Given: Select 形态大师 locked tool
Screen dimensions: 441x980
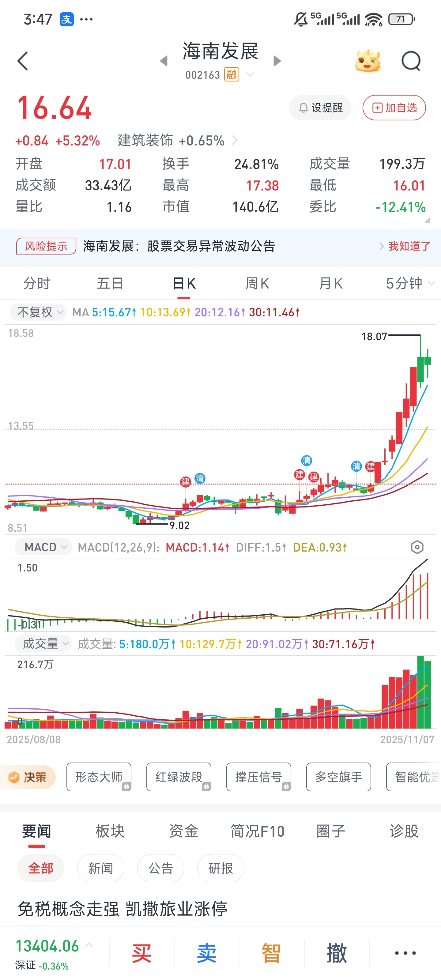Looking at the screenshot, I should click(99, 777).
